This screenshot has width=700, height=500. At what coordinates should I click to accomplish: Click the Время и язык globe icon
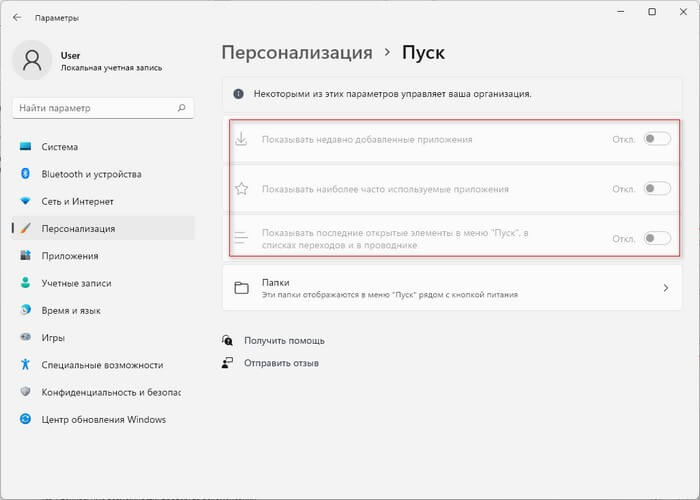(x=25, y=310)
